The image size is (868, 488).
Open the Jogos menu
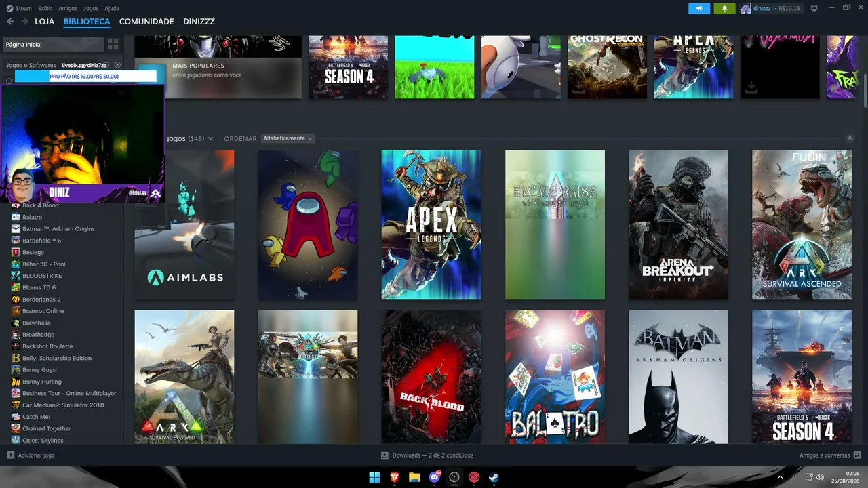click(91, 8)
